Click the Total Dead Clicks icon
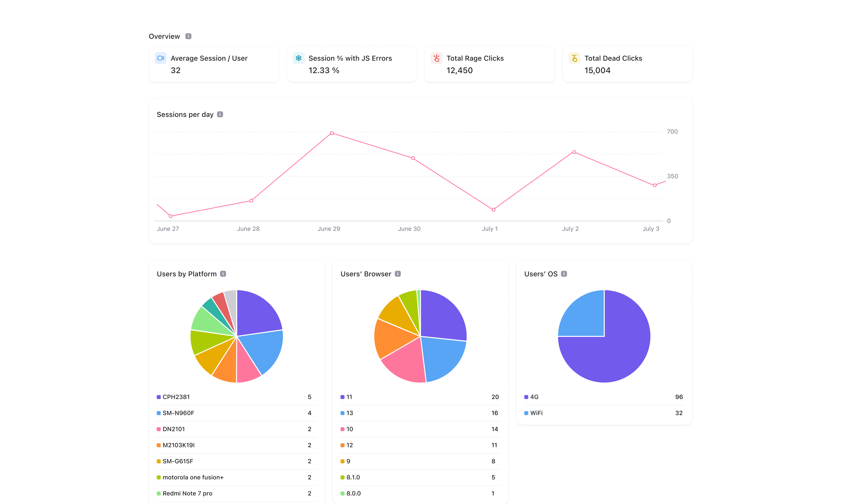842x504 pixels. (x=574, y=58)
